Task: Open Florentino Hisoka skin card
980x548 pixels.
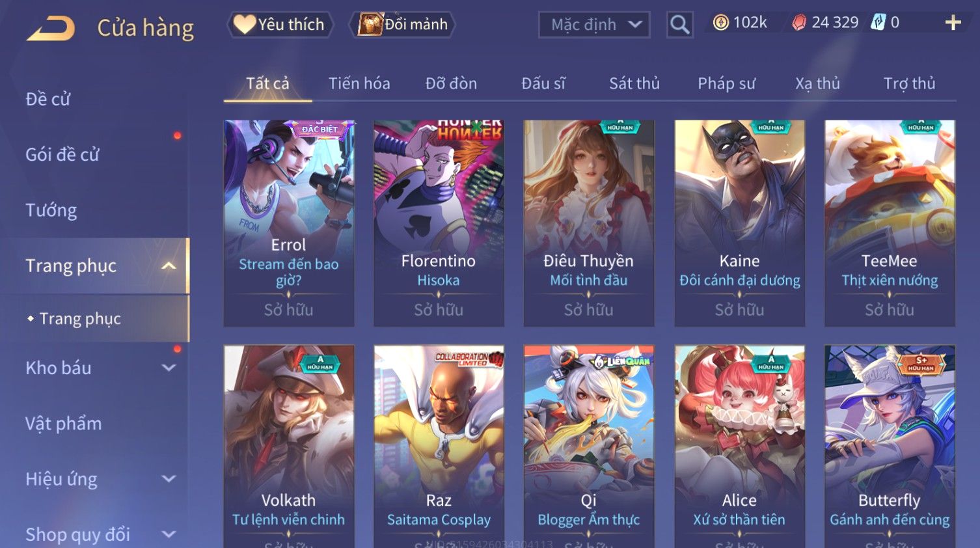Action: coord(439,223)
